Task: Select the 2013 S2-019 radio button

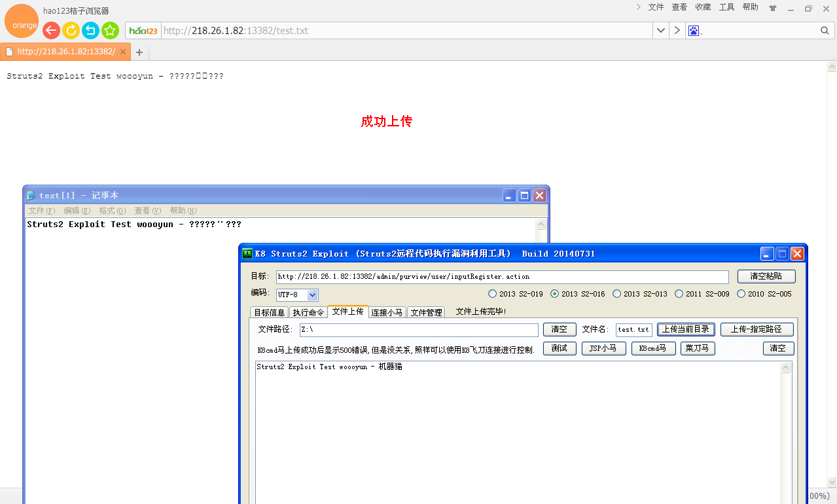Action: pyautogui.click(x=492, y=294)
